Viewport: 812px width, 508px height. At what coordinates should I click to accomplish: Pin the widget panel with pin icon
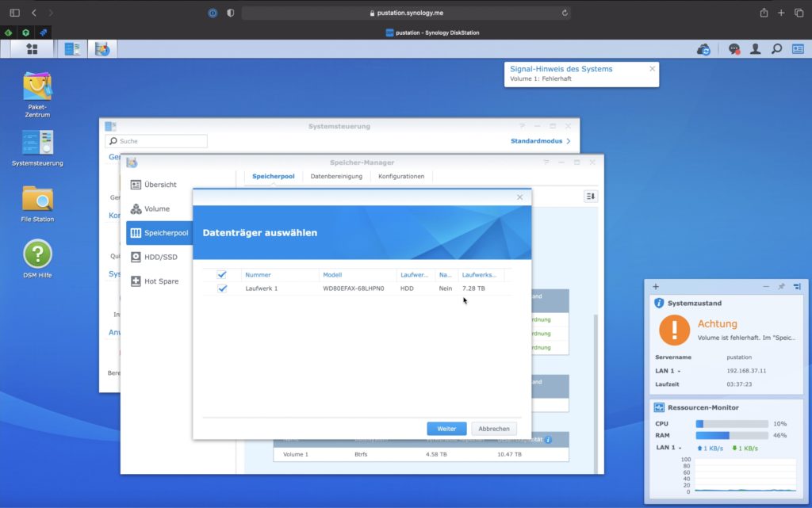(781, 286)
